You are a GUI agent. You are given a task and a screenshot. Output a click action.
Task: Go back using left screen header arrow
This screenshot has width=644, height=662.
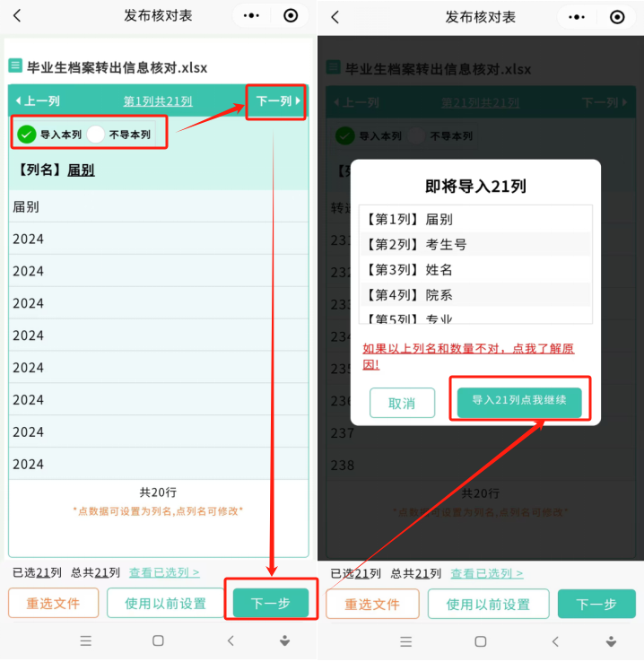pos(17,16)
